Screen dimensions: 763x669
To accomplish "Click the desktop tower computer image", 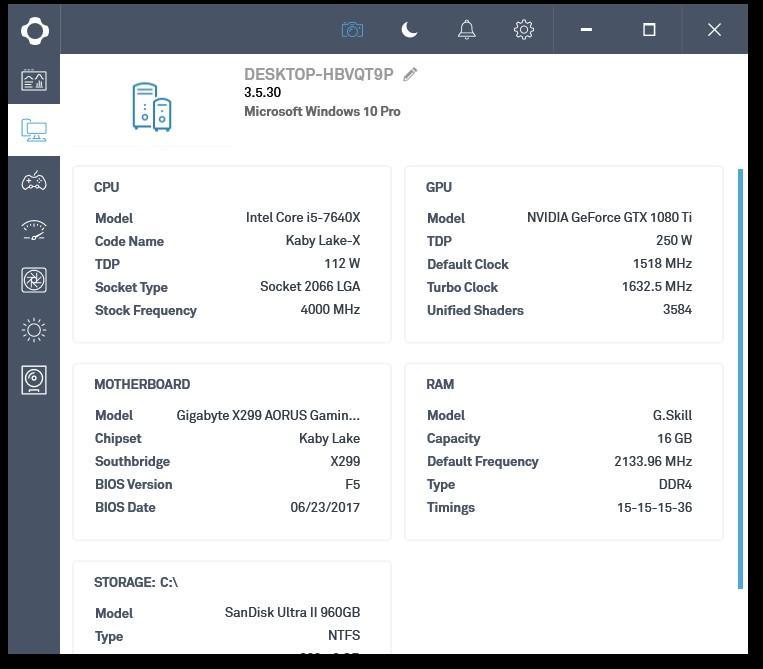I will click(x=152, y=107).
